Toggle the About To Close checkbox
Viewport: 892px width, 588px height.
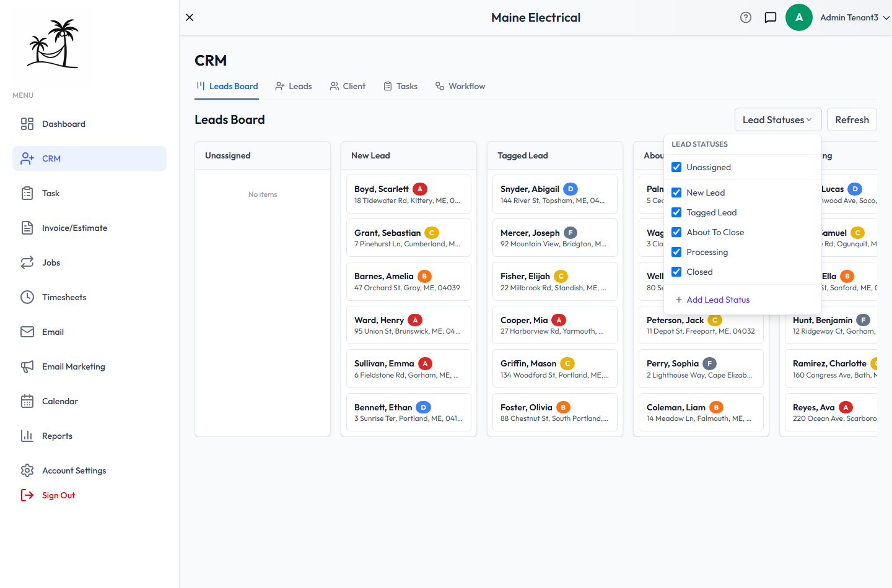tap(676, 232)
